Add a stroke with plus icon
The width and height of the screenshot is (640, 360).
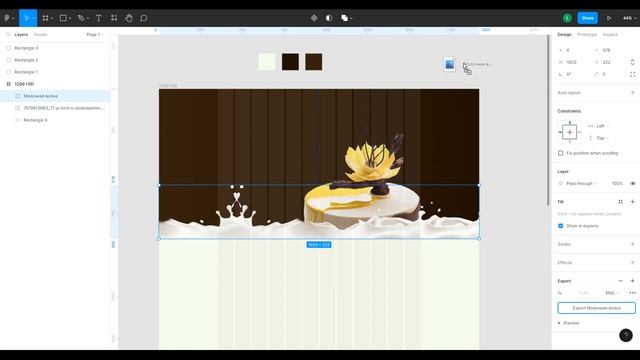(x=632, y=244)
